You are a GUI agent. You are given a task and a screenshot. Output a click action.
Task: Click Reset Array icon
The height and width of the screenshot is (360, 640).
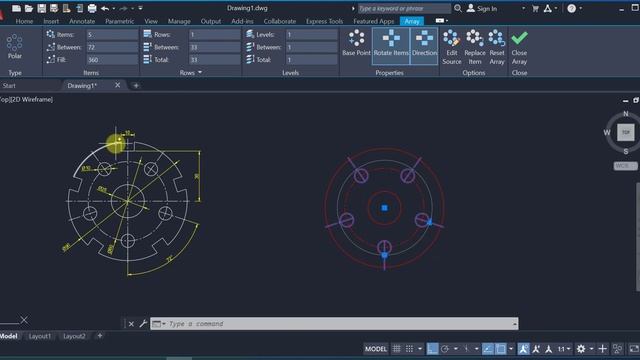[497, 47]
